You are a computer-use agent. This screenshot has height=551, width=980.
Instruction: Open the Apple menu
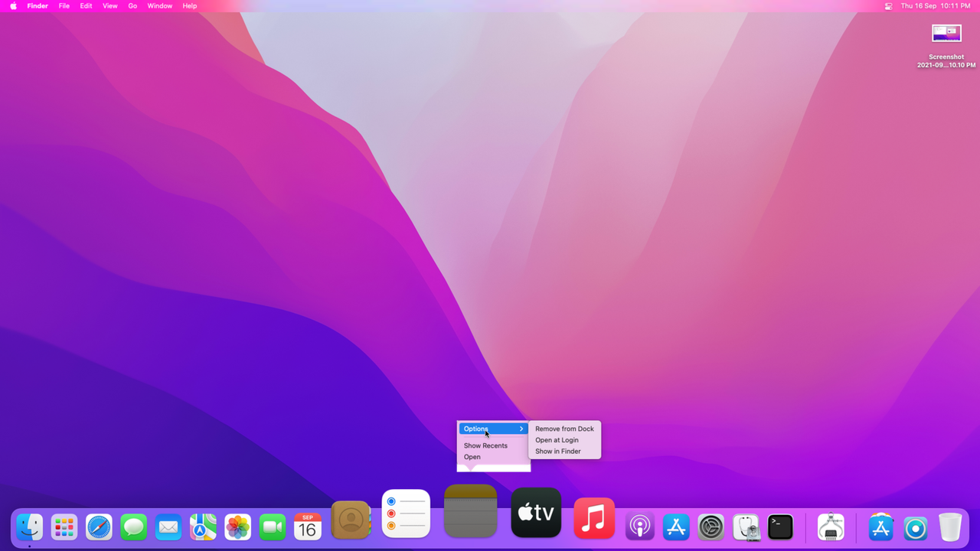[x=13, y=6]
